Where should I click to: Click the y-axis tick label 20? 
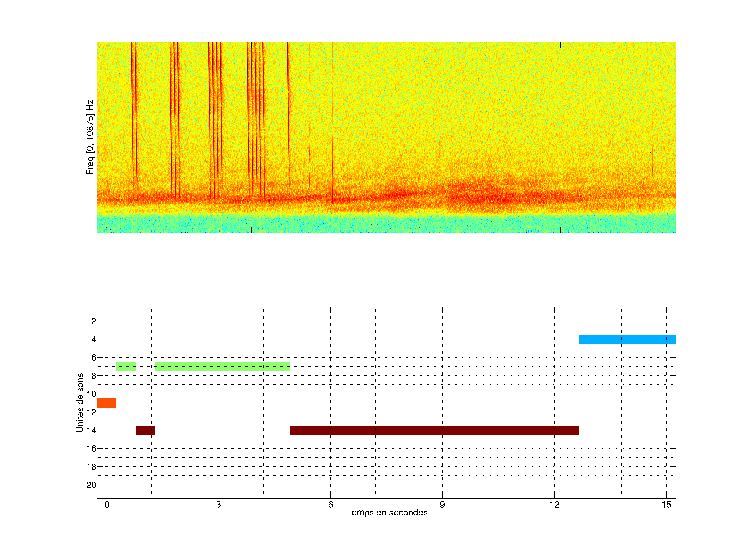point(91,485)
